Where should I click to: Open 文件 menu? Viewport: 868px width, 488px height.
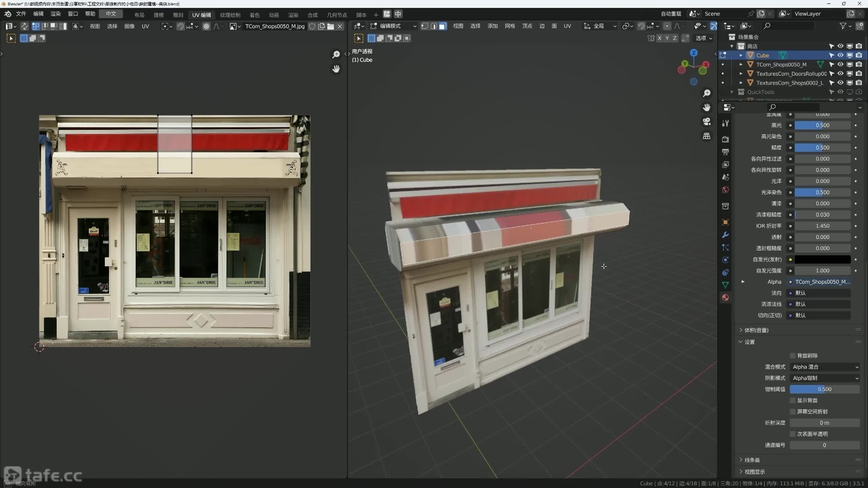pyautogui.click(x=21, y=14)
